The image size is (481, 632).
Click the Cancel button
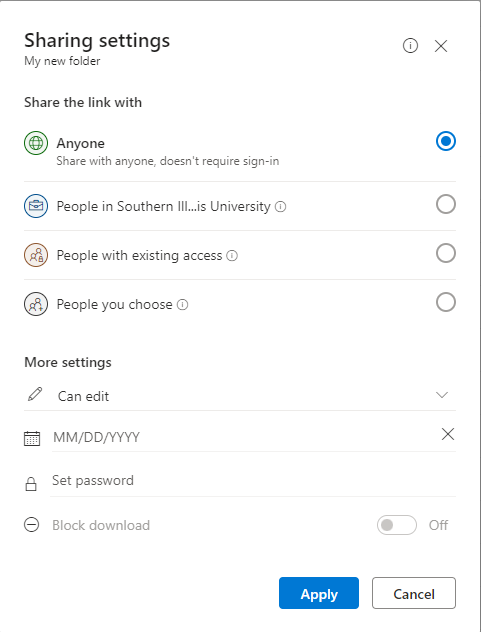coord(414,593)
